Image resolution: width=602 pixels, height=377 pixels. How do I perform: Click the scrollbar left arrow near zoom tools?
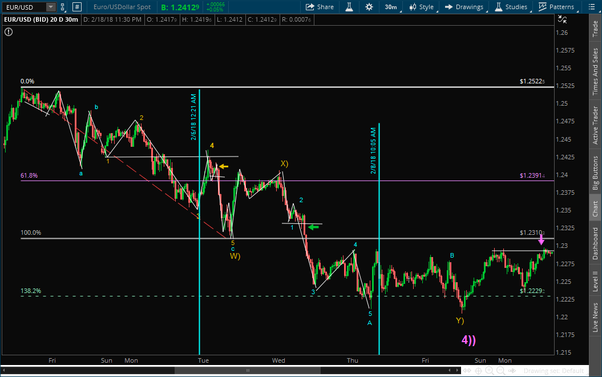(x=450, y=370)
